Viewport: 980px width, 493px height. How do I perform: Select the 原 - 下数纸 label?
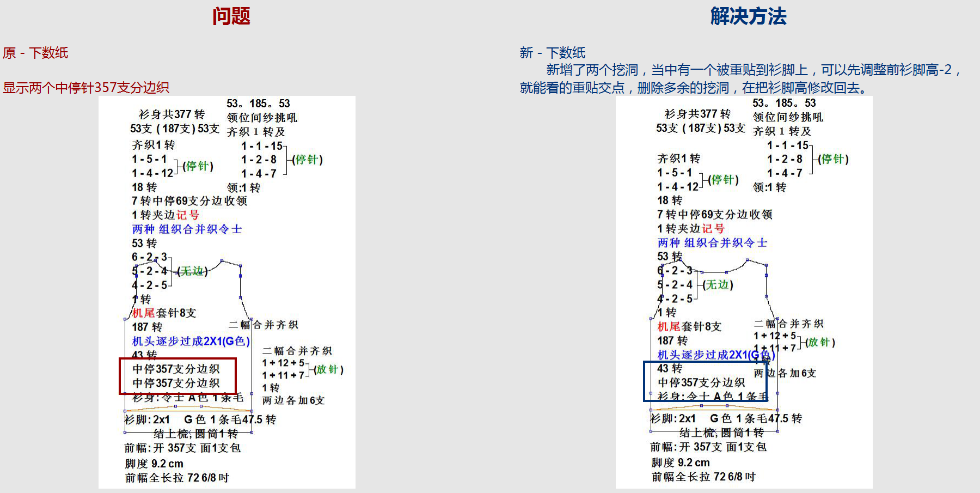point(35,53)
